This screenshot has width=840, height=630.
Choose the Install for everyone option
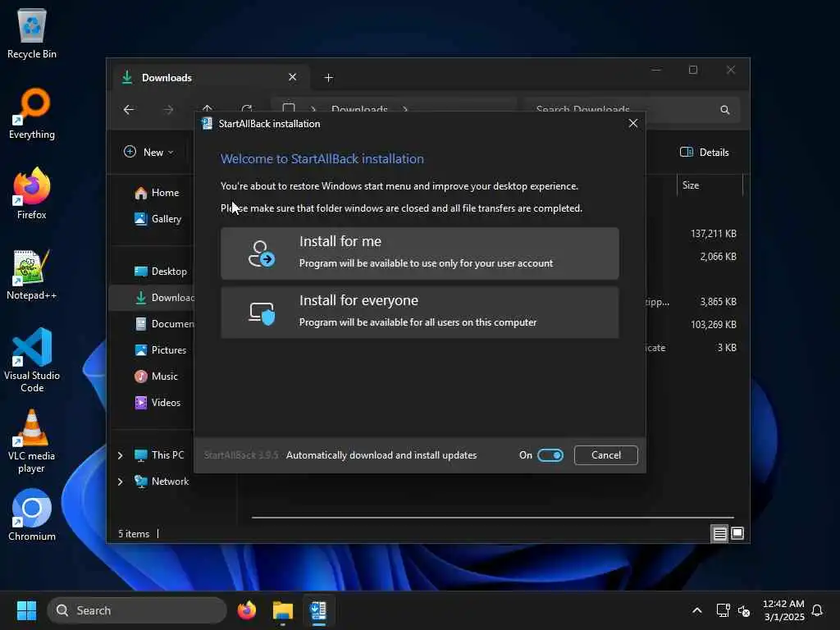419,312
